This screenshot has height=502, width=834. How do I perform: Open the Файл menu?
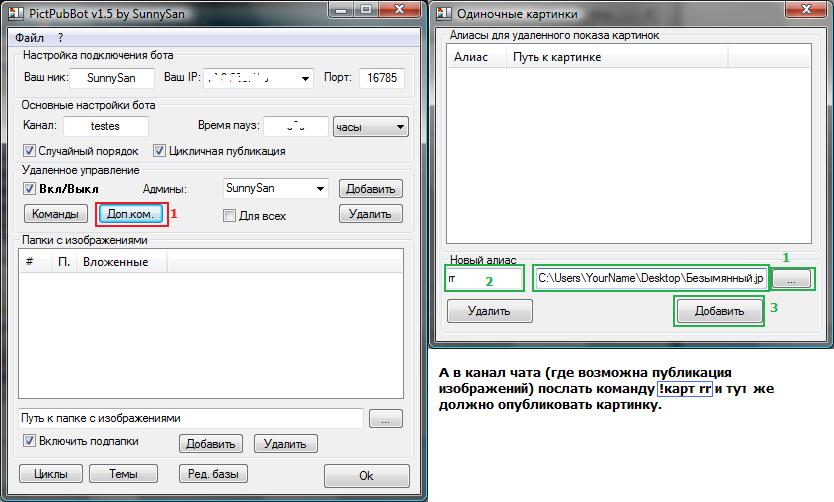[x=31, y=37]
